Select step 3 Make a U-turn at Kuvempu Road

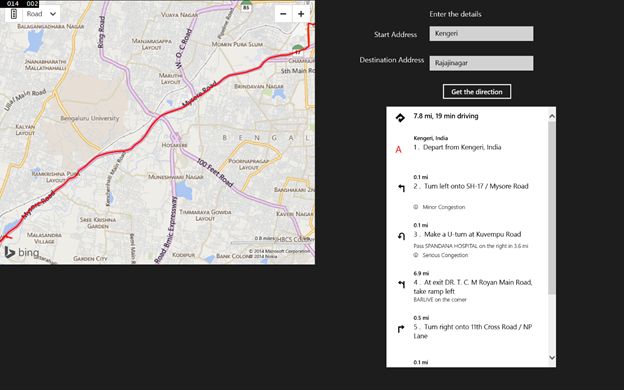tap(467, 234)
